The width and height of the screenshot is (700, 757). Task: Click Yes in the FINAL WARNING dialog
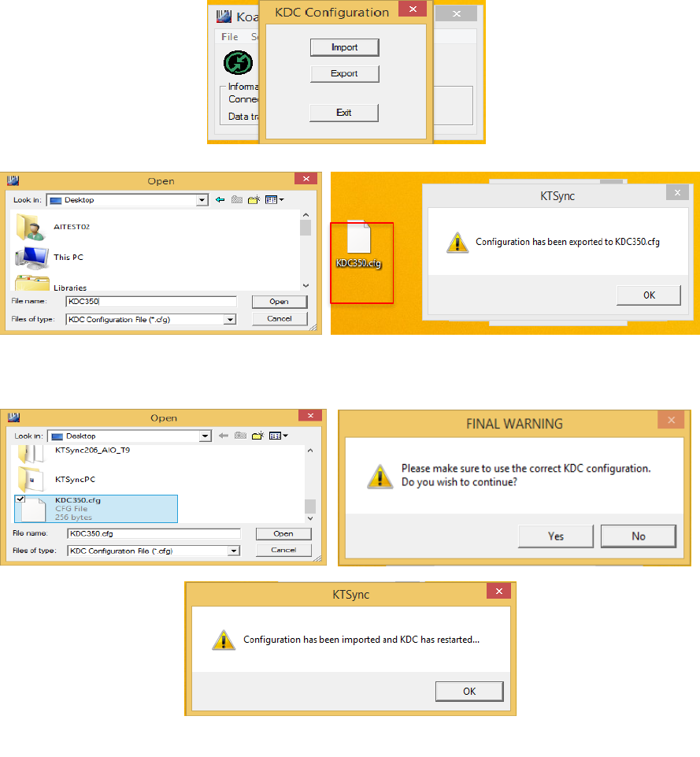[556, 536]
